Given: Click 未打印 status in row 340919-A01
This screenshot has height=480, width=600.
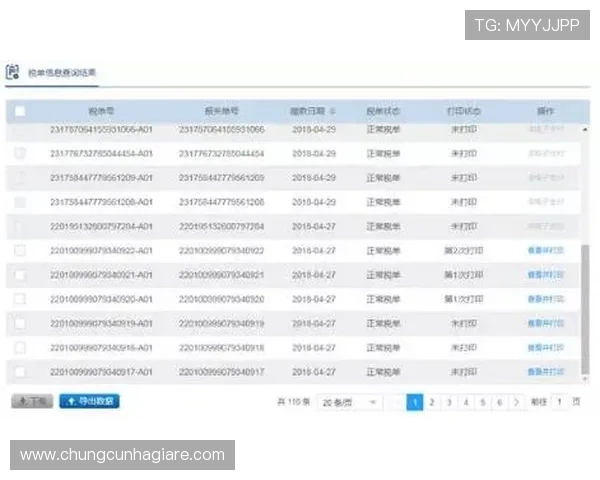Looking at the screenshot, I should point(464,323).
